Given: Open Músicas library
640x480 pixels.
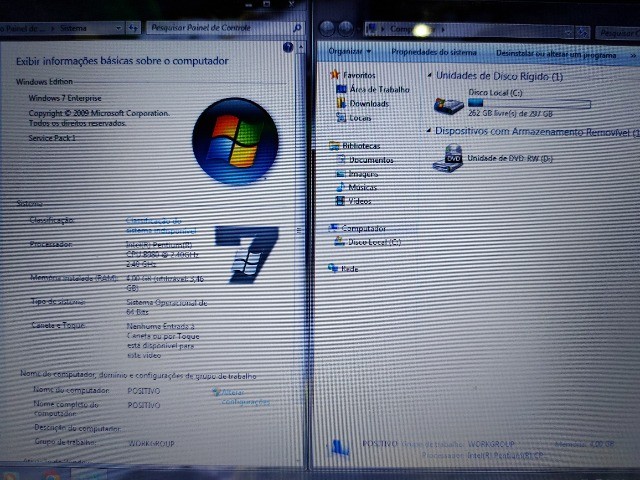Looking at the screenshot, I should point(356,187).
